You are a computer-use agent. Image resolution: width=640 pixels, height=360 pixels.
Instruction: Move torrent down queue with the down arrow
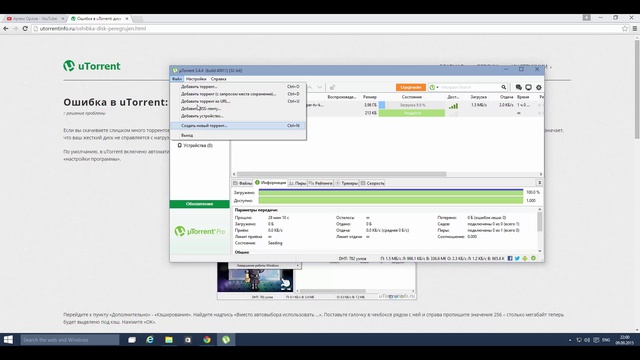(320, 87)
